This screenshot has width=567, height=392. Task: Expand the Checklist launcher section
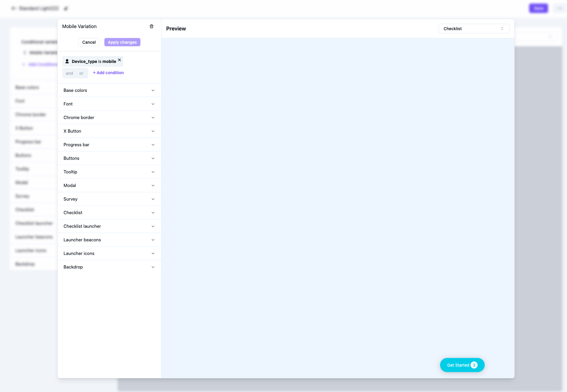pos(109,226)
